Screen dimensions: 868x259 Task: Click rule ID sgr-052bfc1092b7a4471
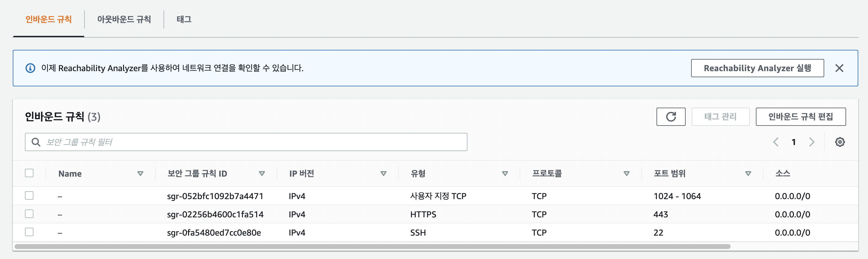[215, 196]
